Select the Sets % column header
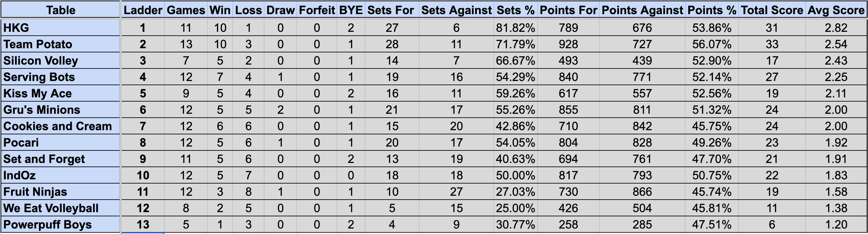868x234 pixels. point(515,10)
